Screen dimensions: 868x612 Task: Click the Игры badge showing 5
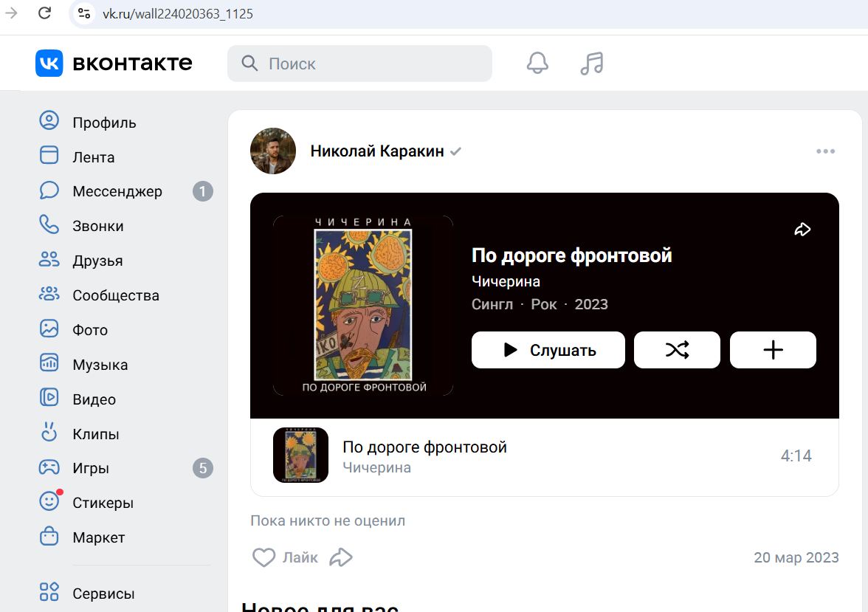pos(202,468)
